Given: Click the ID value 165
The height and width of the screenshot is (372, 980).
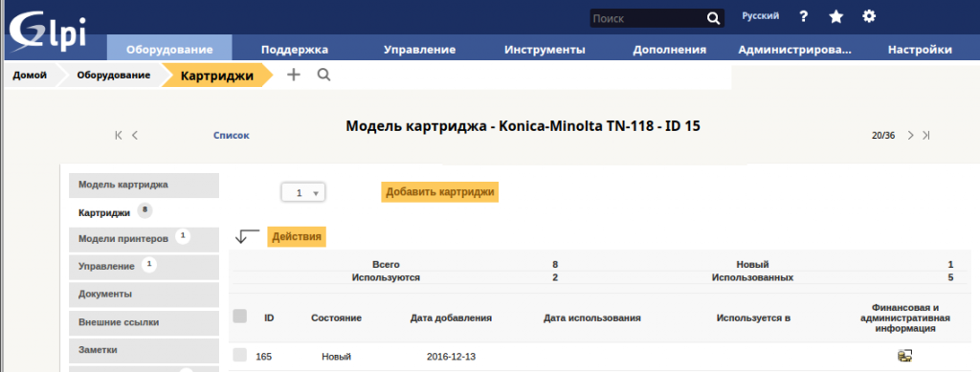Looking at the screenshot, I should 264,357.
